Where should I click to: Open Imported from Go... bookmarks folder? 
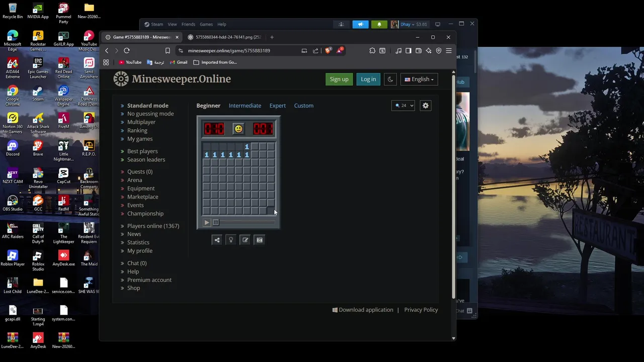[x=215, y=62]
